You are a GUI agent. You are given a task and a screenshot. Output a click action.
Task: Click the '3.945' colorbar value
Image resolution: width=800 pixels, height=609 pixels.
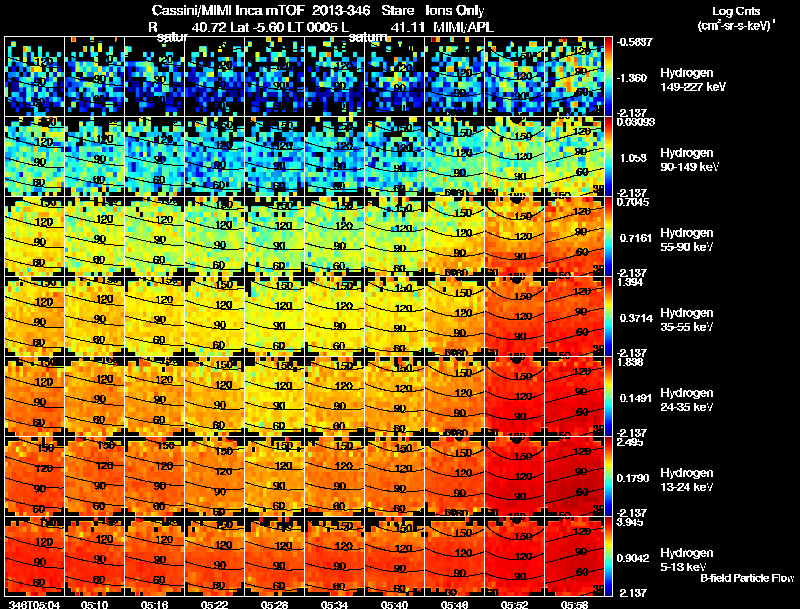(630, 522)
